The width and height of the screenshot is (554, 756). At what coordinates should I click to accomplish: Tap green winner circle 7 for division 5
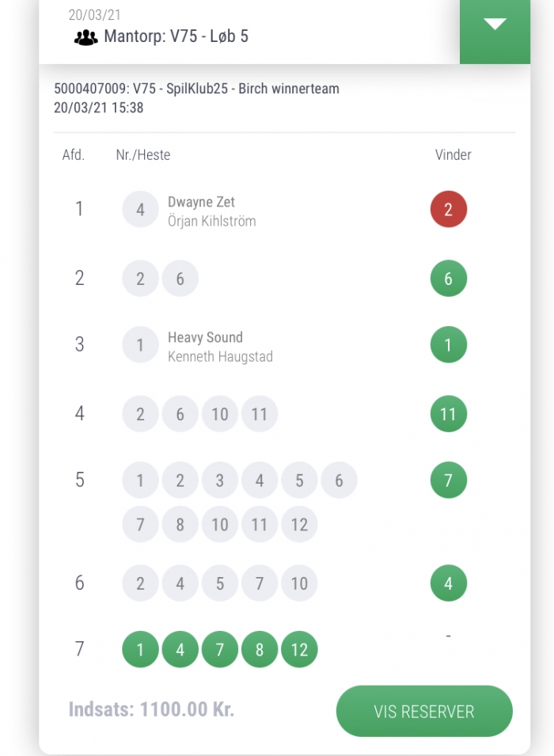pyautogui.click(x=448, y=481)
